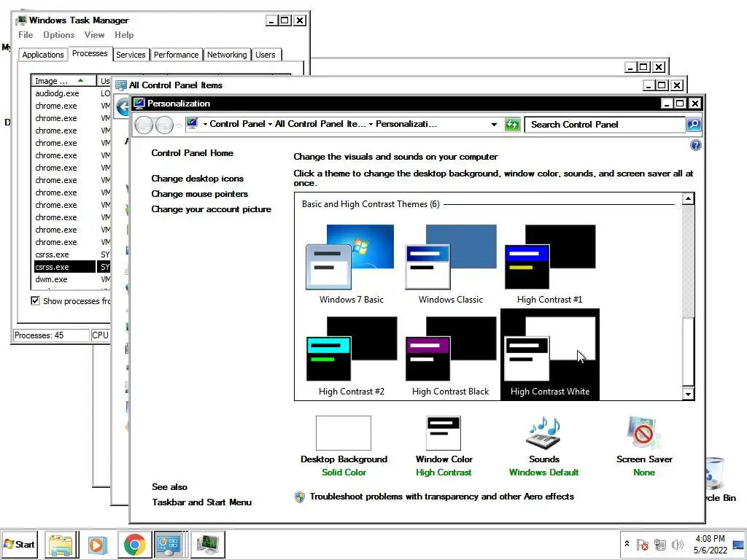Image resolution: width=747 pixels, height=560 pixels.
Task: Switch to the Processes tab
Action: tap(90, 53)
